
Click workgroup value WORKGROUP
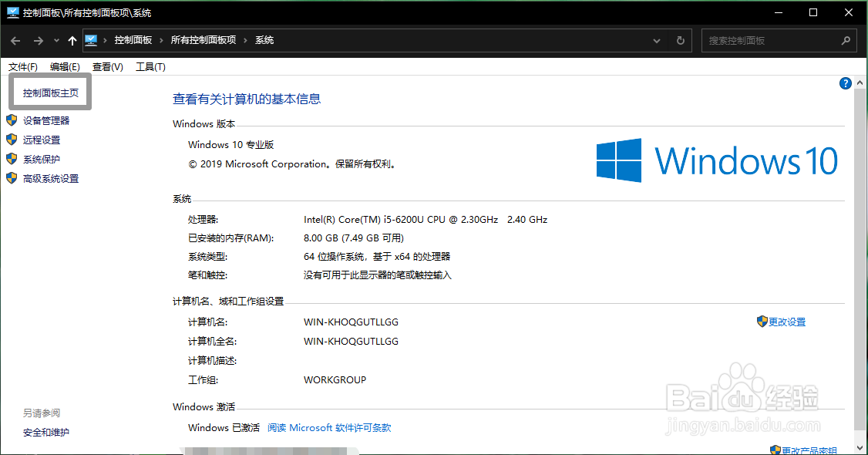[x=335, y=379]
